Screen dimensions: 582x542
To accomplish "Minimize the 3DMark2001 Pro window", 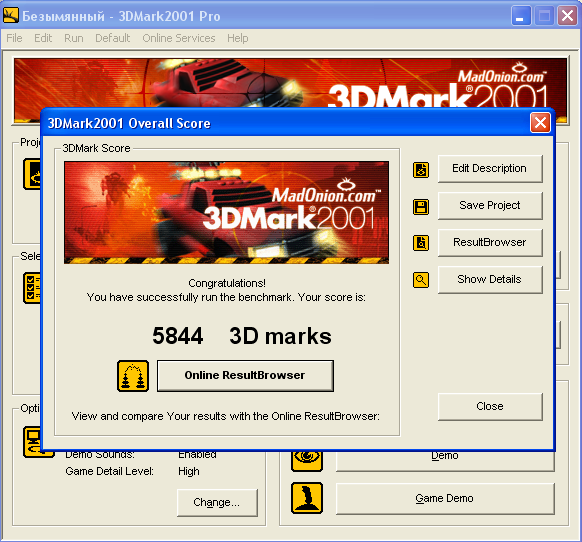I will coord(521,16).
